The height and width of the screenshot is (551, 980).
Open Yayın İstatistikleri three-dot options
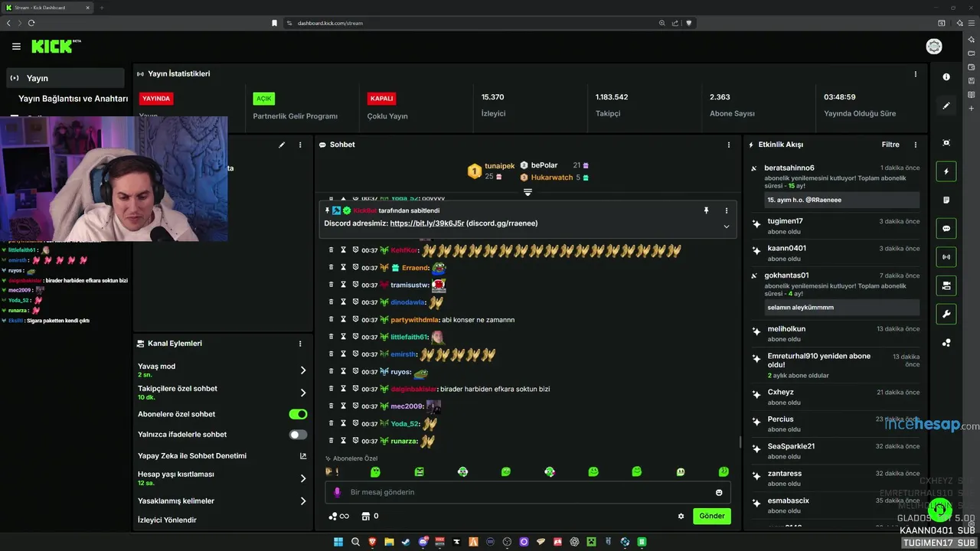[x=915, y=74]
